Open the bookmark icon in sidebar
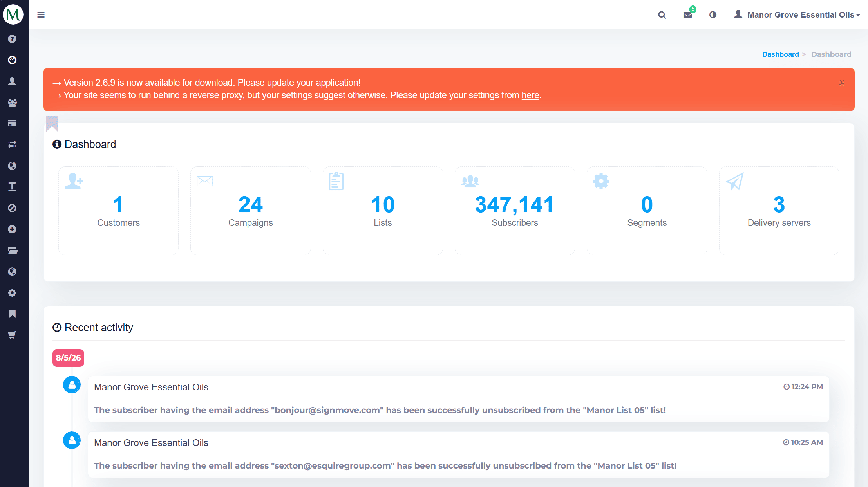 click(12, 314)
